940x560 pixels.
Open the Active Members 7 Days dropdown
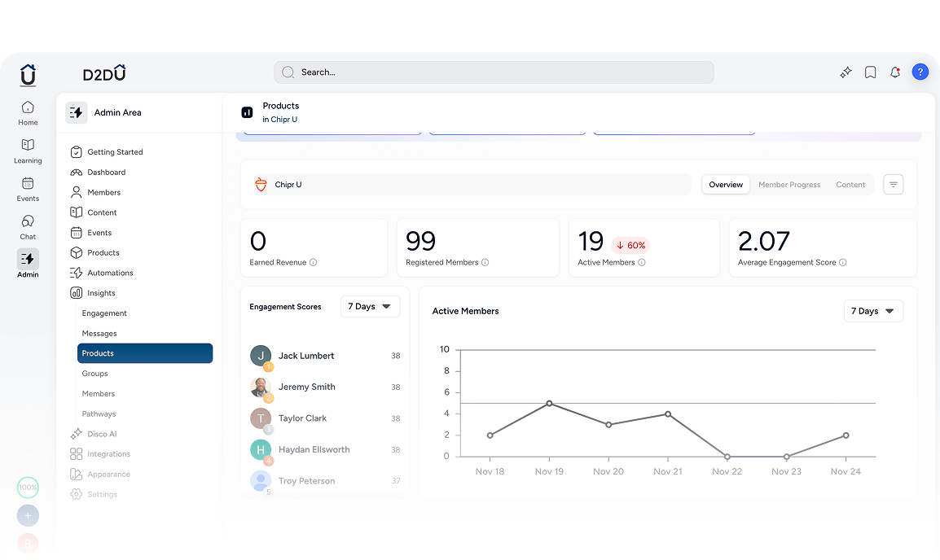pos(873,311)
